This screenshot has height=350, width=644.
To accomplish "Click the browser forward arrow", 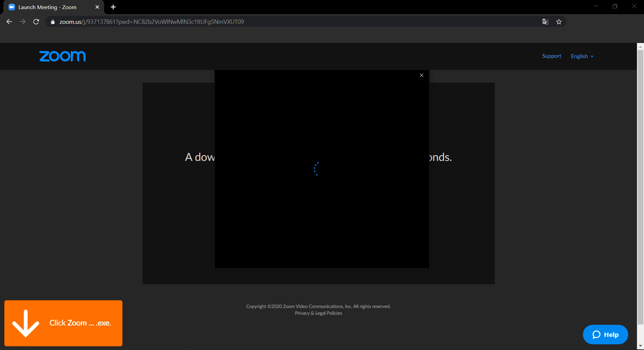I will (22, 22).
